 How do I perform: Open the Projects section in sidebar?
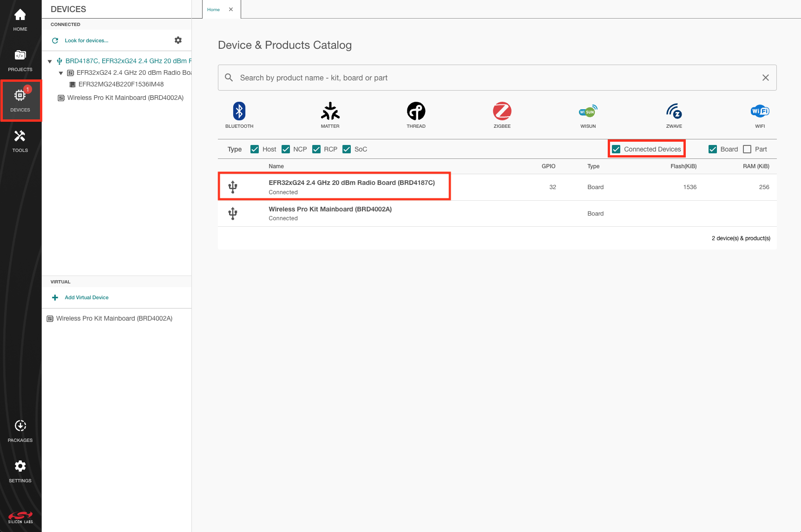20,60
